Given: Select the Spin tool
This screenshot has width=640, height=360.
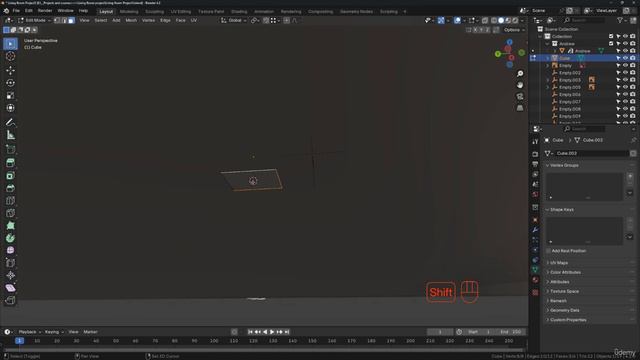Looking at the screenshot, I should [10, 238].
